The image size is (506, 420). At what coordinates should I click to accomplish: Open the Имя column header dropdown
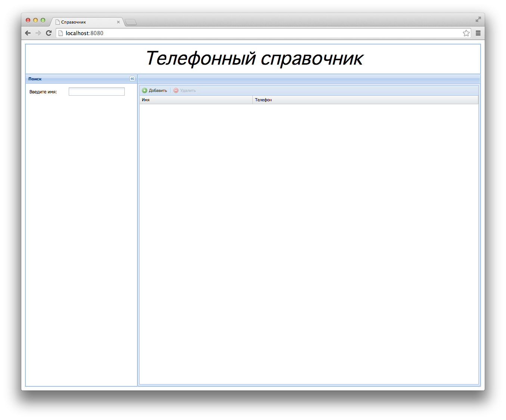click(248, 100)
